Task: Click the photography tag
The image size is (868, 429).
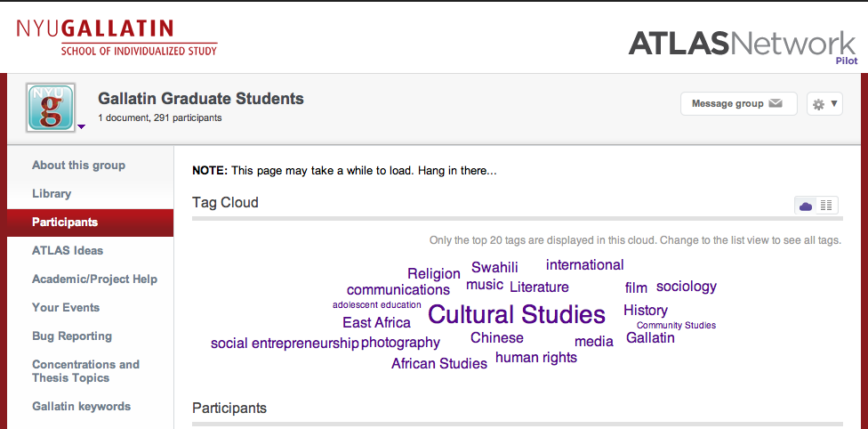Action: pyautogui.click(x=400, y=343)
